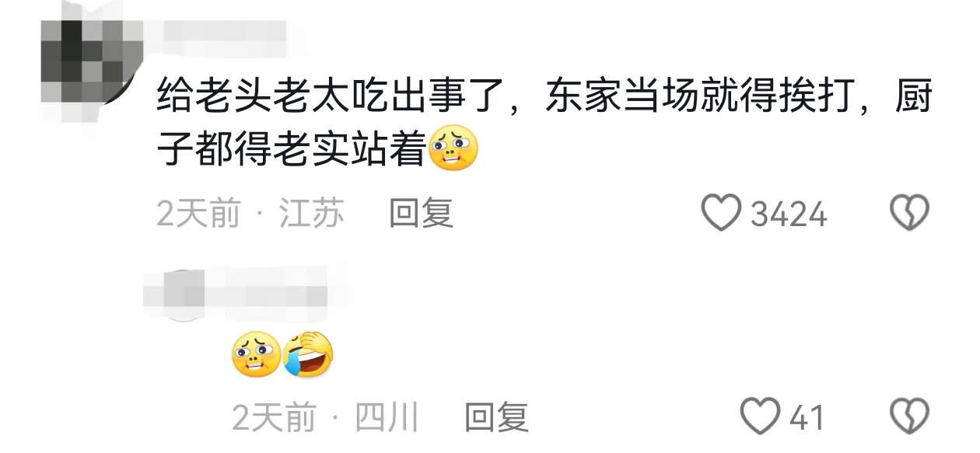This screenshot has width=980, height=453.
Task: Click the 四川 location label
Action: coord(387,417)
